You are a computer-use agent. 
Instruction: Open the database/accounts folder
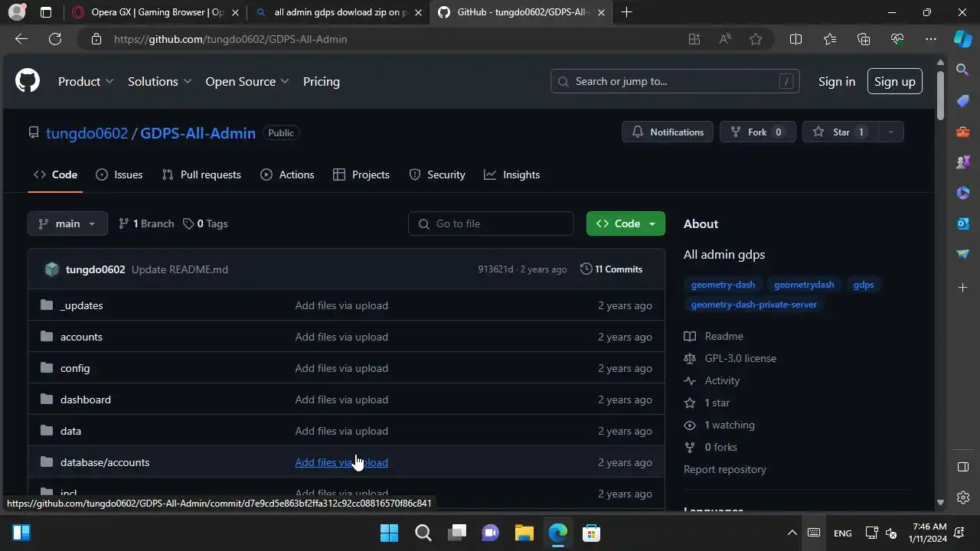[x=105, y=462]
